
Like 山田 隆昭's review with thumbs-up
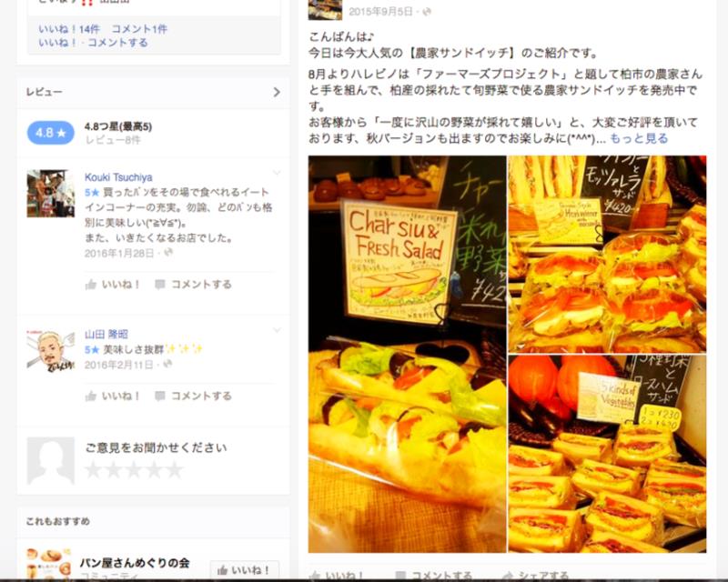pos(112,396)
